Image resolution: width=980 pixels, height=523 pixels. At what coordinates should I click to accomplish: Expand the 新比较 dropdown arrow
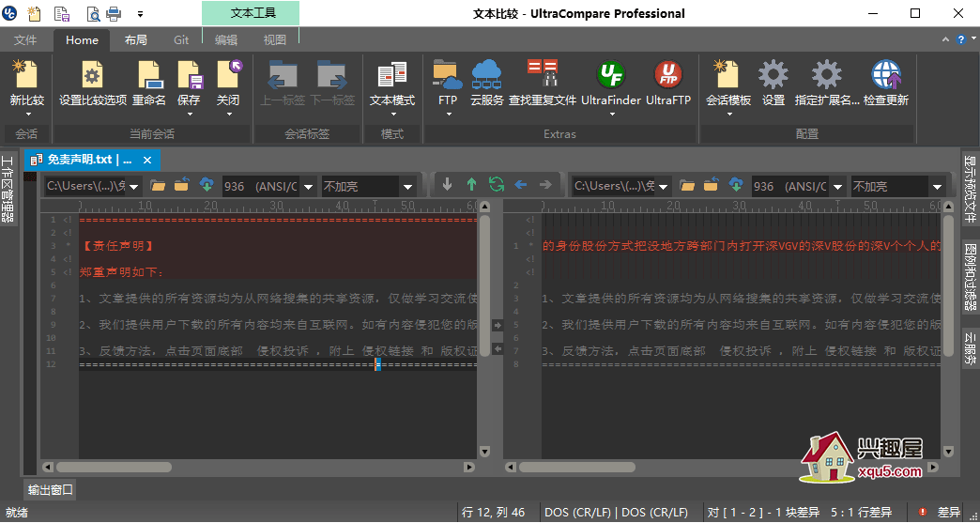(27, 115)
